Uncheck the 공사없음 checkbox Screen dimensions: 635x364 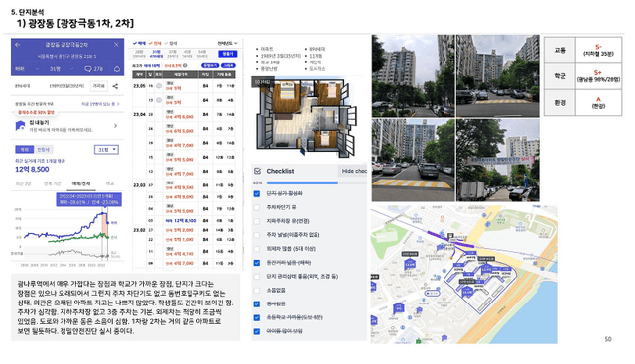257,304
